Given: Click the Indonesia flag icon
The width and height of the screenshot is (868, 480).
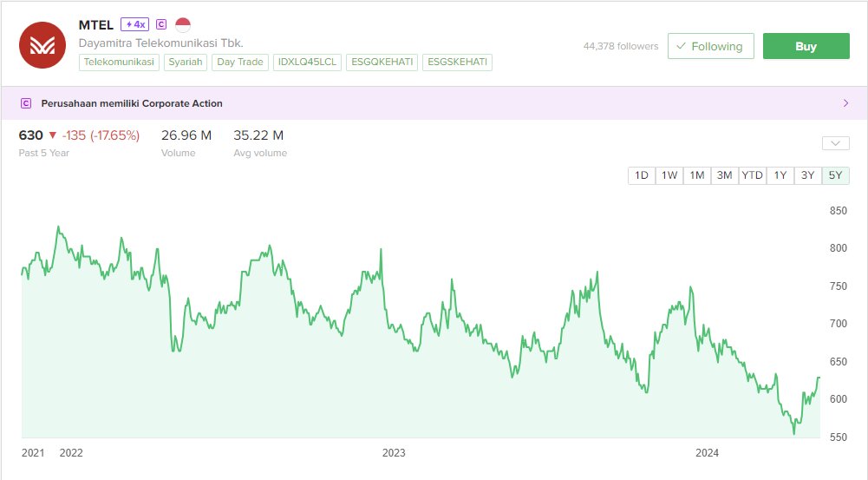Looking at the screenshot, I should pyautogui.click(x=183, y=24).
